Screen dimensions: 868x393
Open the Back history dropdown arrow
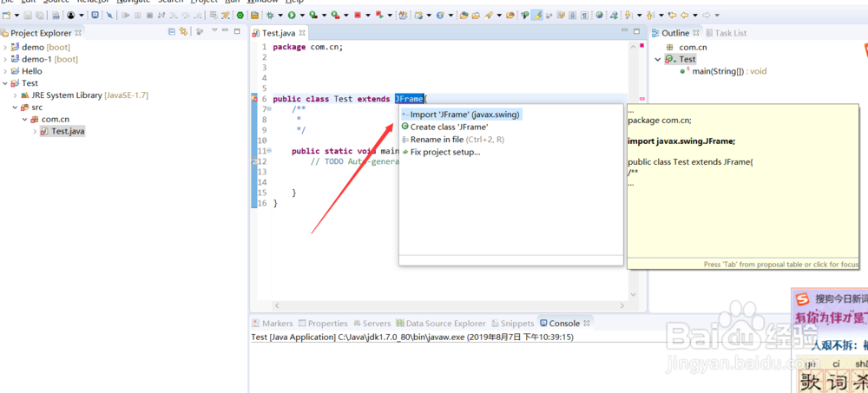(x=694, y=15)
